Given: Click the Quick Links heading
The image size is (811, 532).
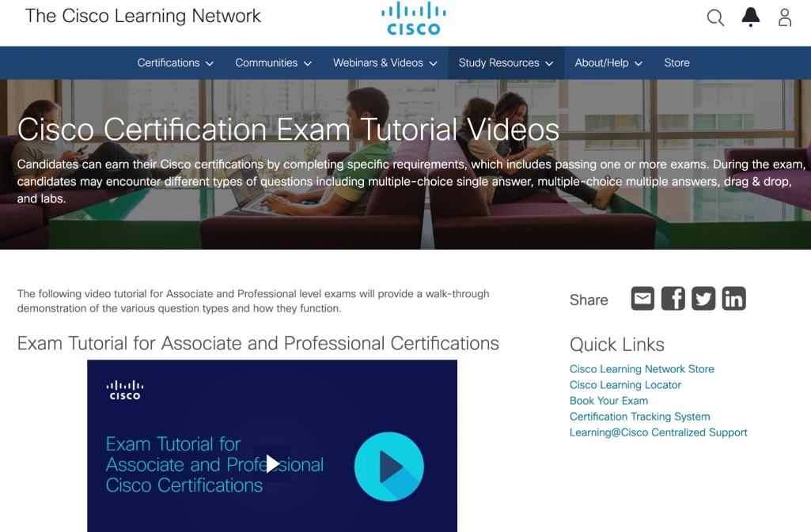Looking at the screenshot, I should [x=616, y=345].
